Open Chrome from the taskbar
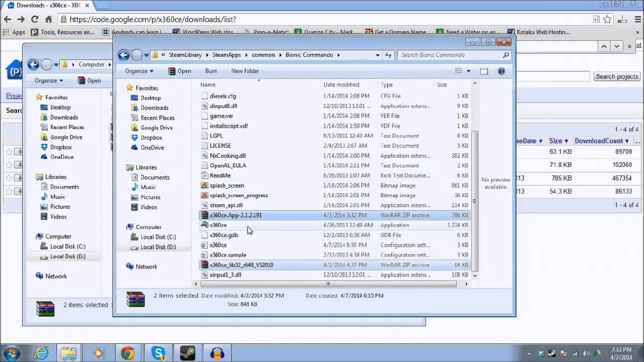 pos(128,353)
